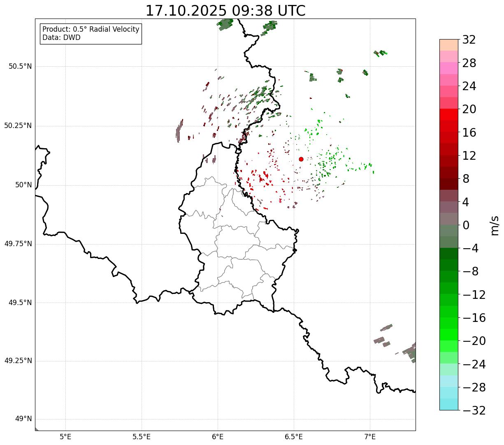Click the colorbar label '24'
This screenshot has height=445, width=504.
tap(469, 86)
